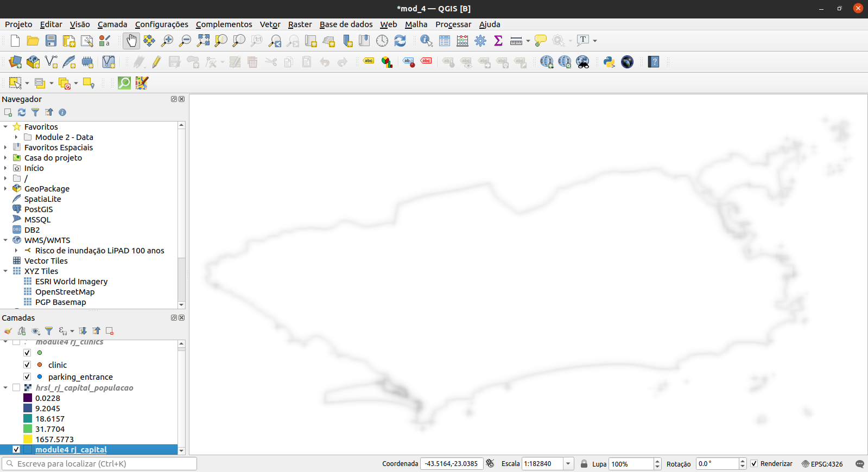868x472 pixels.
Task: Open the Data Source Manager icon
Action: click(x=15, y=62)
